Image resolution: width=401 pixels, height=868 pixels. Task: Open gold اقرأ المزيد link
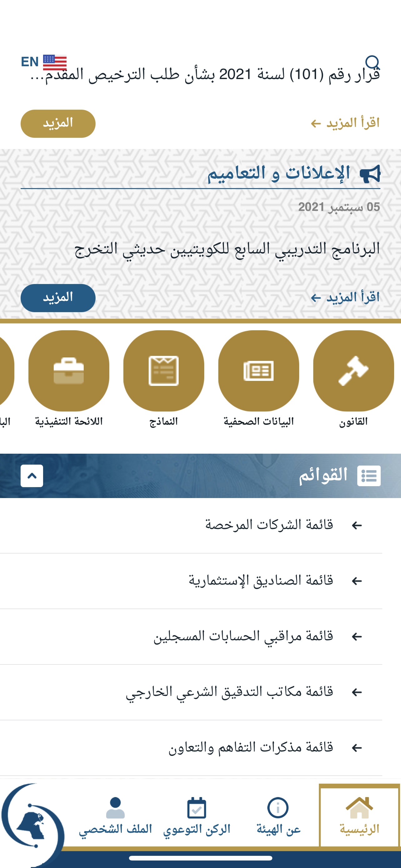click(x=345, y=123)
